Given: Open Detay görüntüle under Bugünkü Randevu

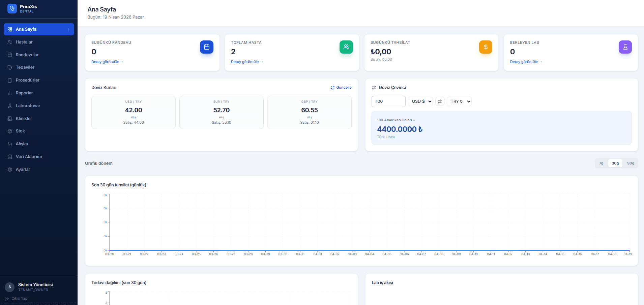Looking at the screenshot, I should tap(107, 62).
